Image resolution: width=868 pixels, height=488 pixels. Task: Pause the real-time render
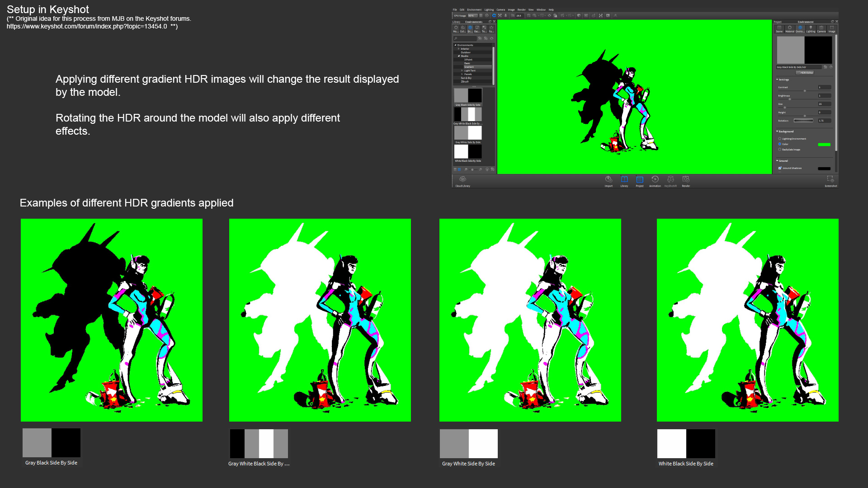(481, 15)
